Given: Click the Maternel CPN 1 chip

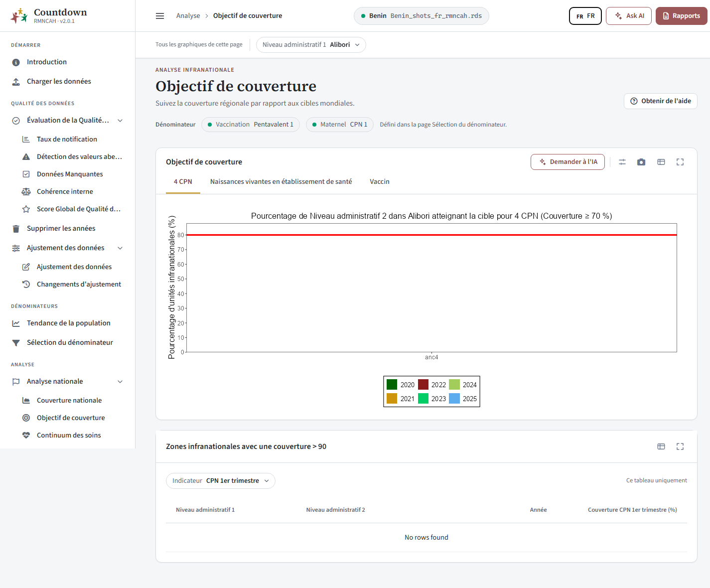Looking at the screenshot, I should pyautogui.click(x=340, y=125).
